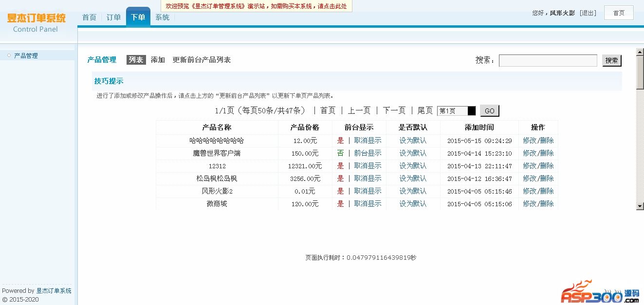This screenshot has height=305, width=644.
Task: Click 删除 for 松岛枫松岛枫
Action: [547, 179]
